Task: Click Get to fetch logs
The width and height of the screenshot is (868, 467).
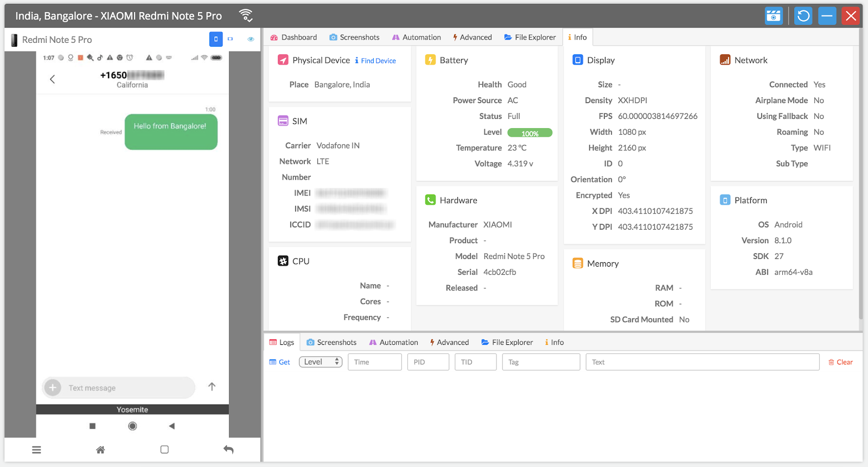Action: tap(280, 362)
